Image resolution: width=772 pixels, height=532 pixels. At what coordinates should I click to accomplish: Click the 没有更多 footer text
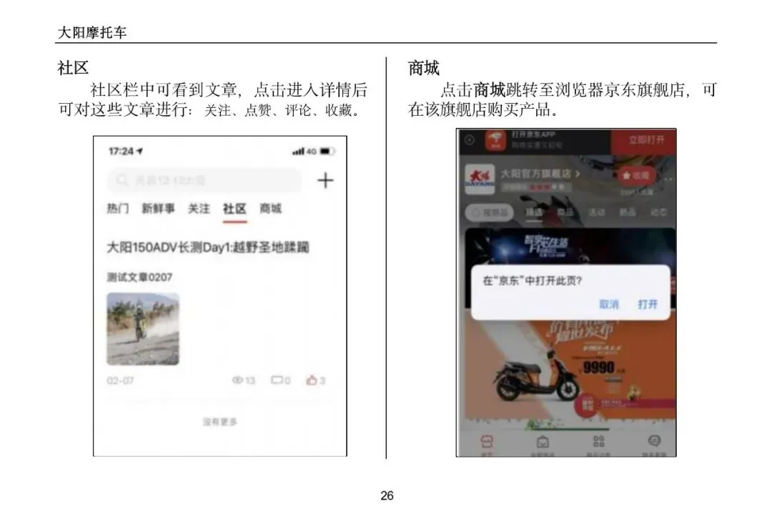(x=220, y=422)
